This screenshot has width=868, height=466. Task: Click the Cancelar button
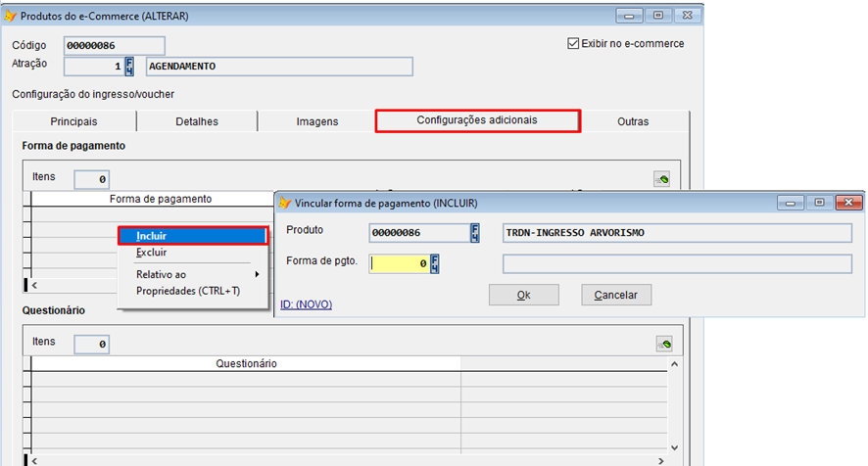point(615,295)
